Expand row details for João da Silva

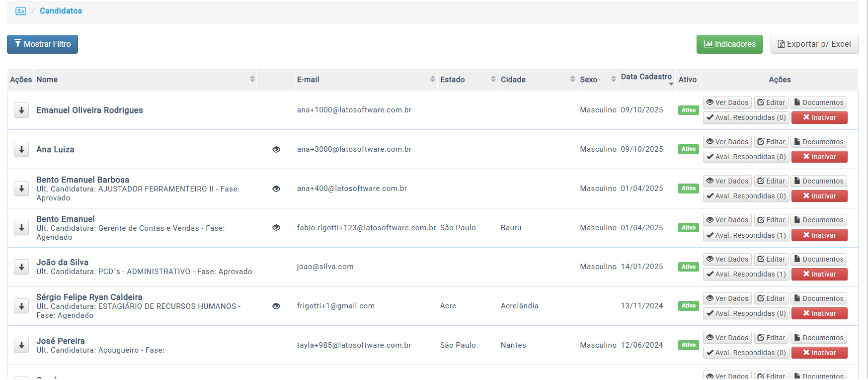coord(21,267)
